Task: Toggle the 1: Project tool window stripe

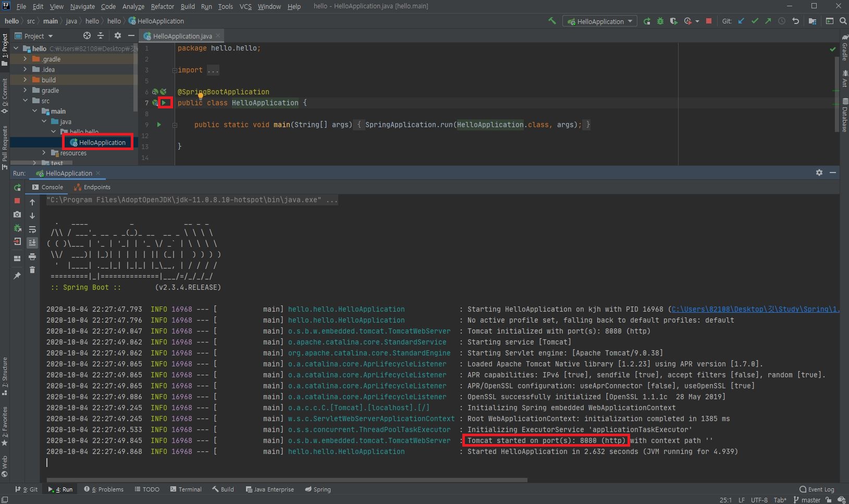Action: tap(5, 50)
